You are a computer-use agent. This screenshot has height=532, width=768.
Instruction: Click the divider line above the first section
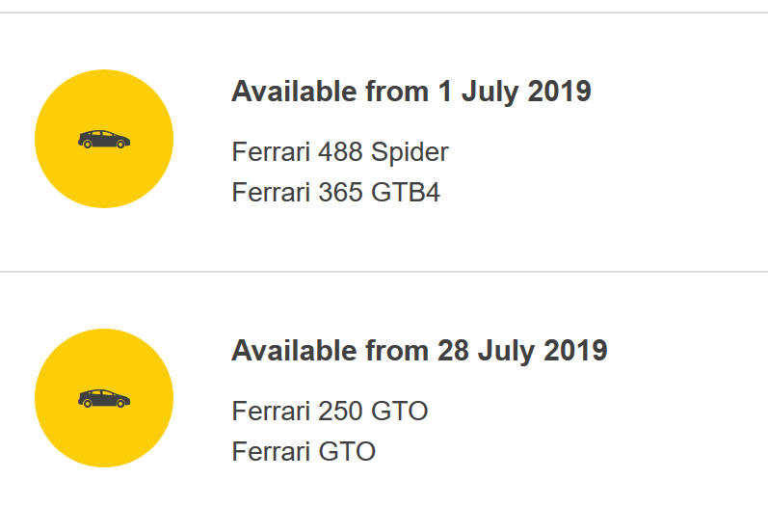384,13
